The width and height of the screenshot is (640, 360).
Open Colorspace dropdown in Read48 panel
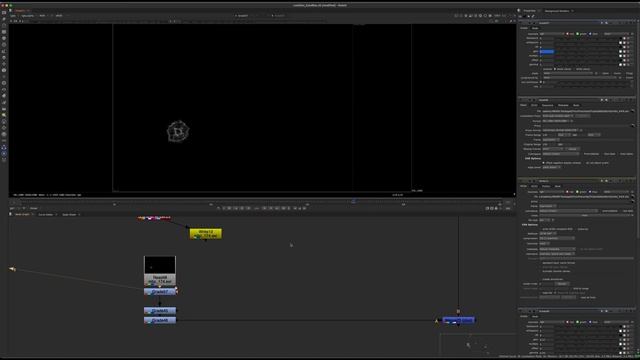click(561, 154)
